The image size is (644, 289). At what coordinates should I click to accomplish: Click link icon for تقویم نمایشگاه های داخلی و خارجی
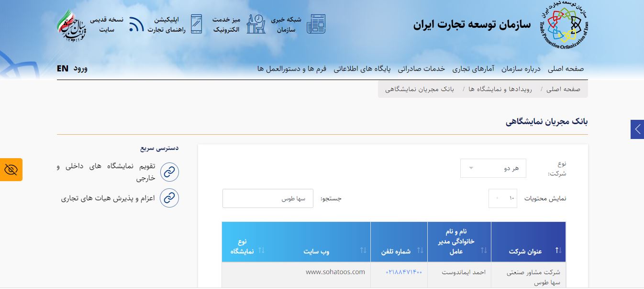[169, 172]
